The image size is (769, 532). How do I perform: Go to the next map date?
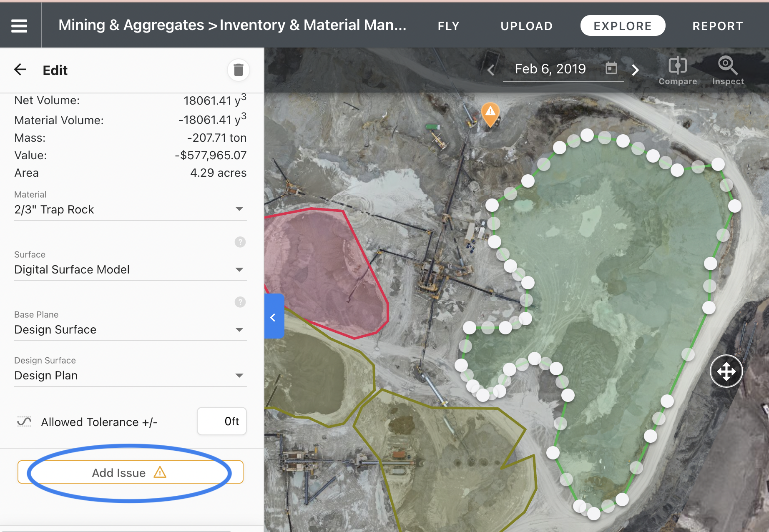[635, 70]
